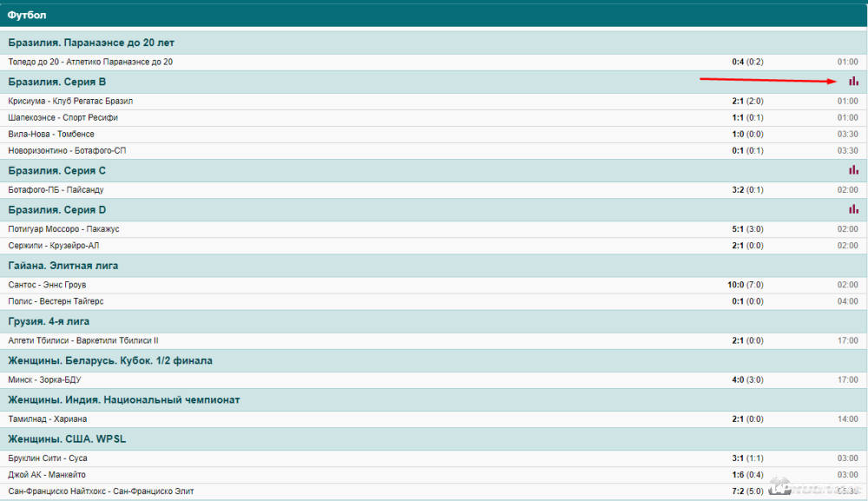Open Толедо до 20 - Атлетико Паранаэнсе match
Image resolution: width=868 pixels, height=501 pixels.
tap(90, 62)
